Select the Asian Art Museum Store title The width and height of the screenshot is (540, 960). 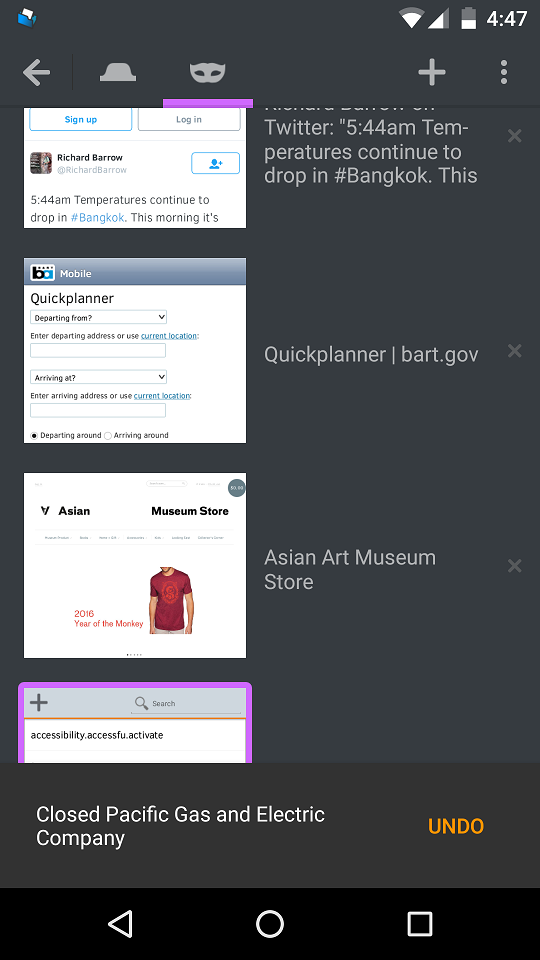click(x=350, y=569)
